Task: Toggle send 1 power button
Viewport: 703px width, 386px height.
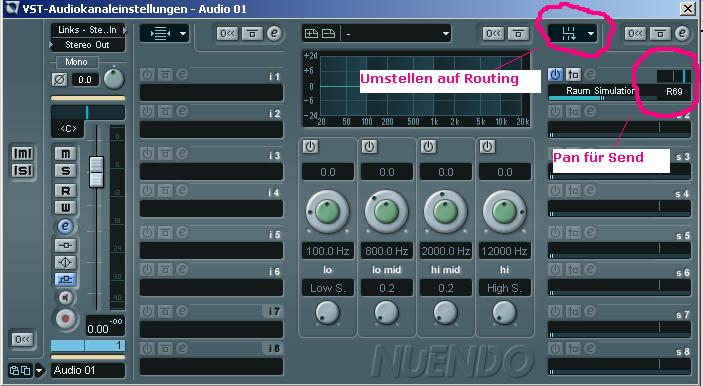Action: [x=555, y=74]
